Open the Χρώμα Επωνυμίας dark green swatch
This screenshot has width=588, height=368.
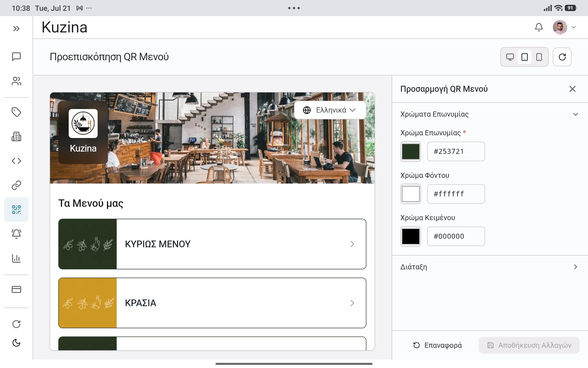(410, 151)
